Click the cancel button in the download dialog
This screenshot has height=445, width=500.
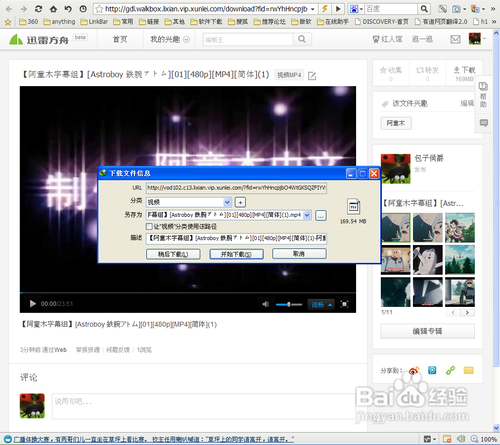tap(299, 254)
